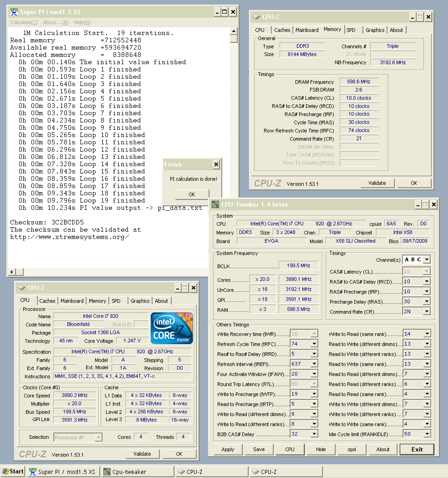
Task: Click Super PI horizontal scroll left arrow
Action: click(x=12, y=272)
